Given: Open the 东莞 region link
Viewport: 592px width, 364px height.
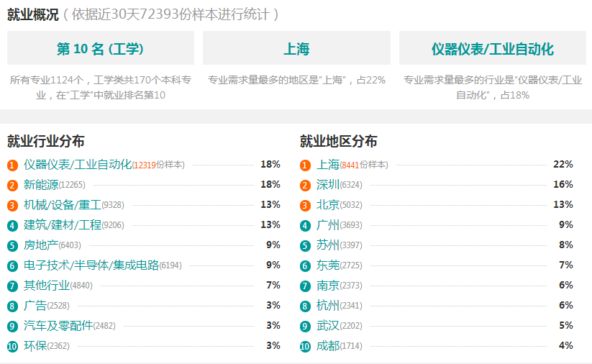Looking at the screenshot, I should click(x=328, y=265).
